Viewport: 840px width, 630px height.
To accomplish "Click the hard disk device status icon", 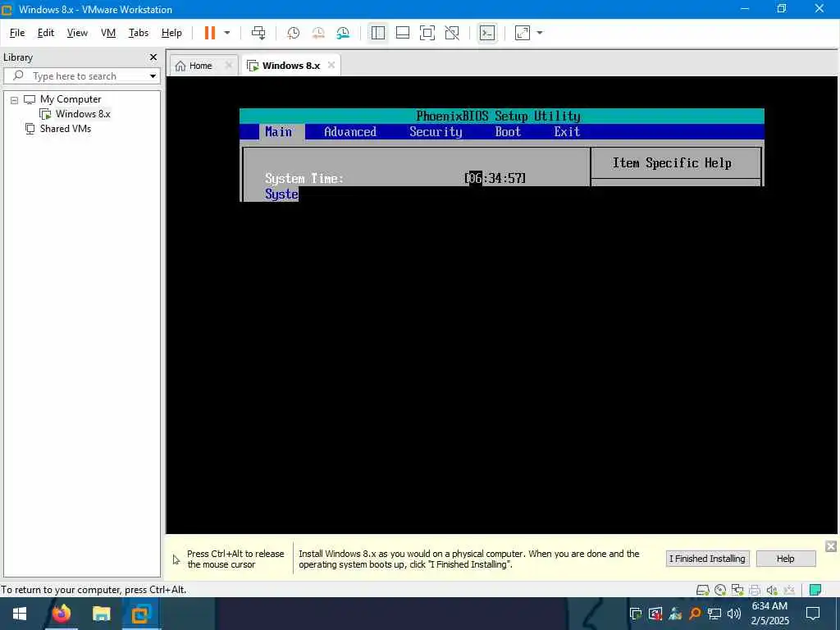I will pos(703,590).
